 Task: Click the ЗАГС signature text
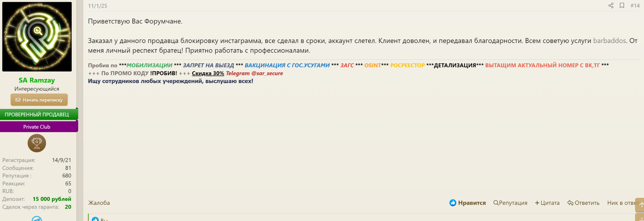347,65
